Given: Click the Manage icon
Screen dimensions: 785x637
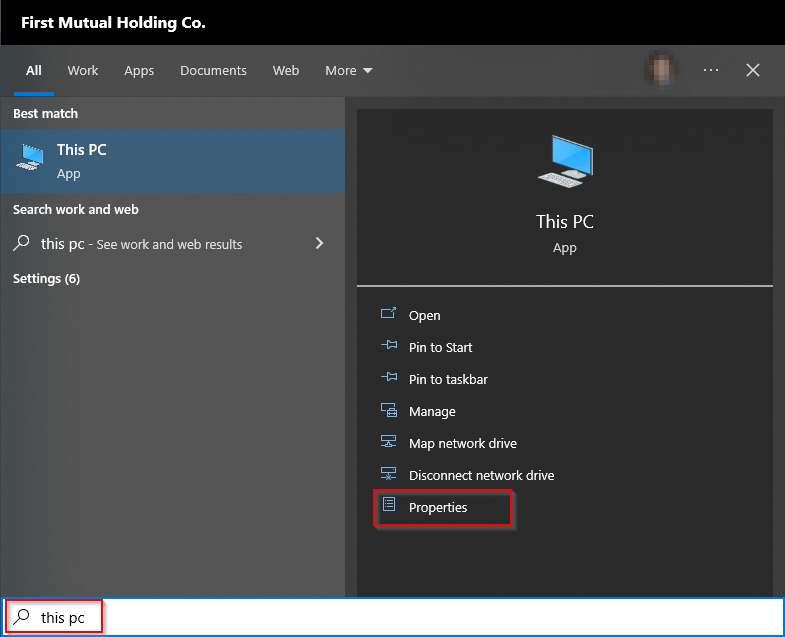Looking at the screenshot, I should pos(389,410).
